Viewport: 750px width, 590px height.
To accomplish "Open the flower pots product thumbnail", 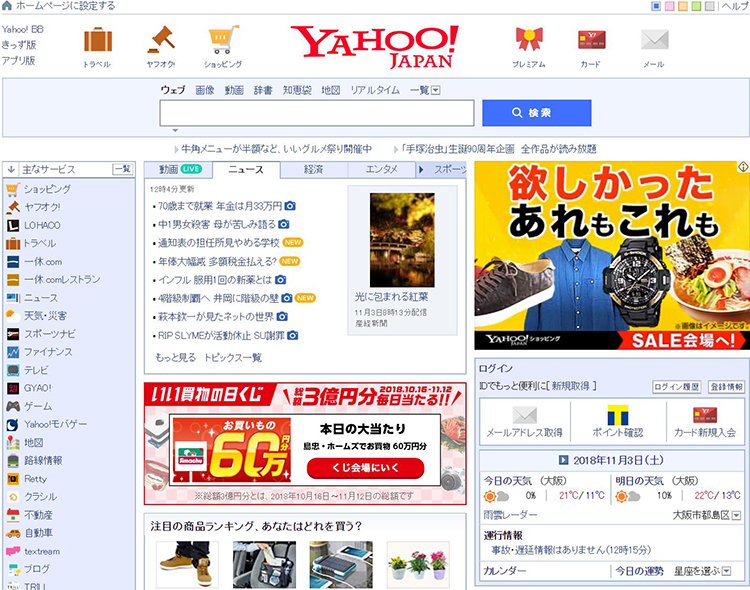I will 418,565.
